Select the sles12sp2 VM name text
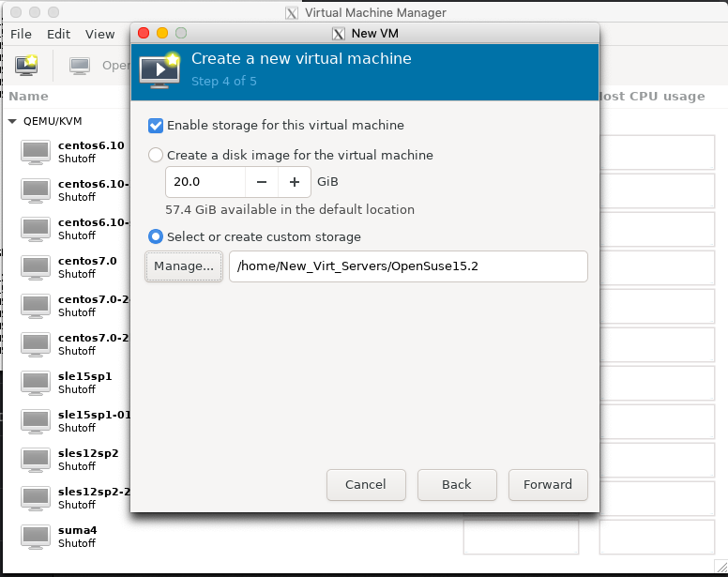The image size is (728, 577). tap(88, 453)
